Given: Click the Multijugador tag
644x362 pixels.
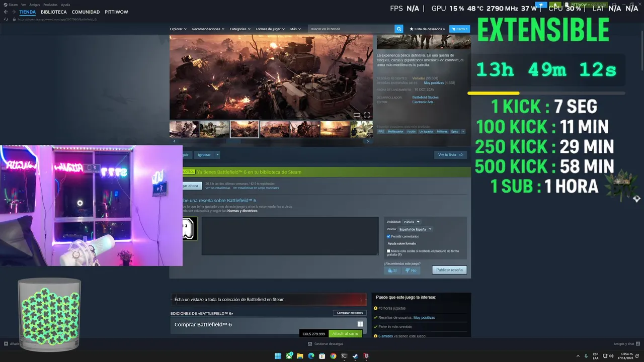Looking at the screenshot, I should click(395, 131).
